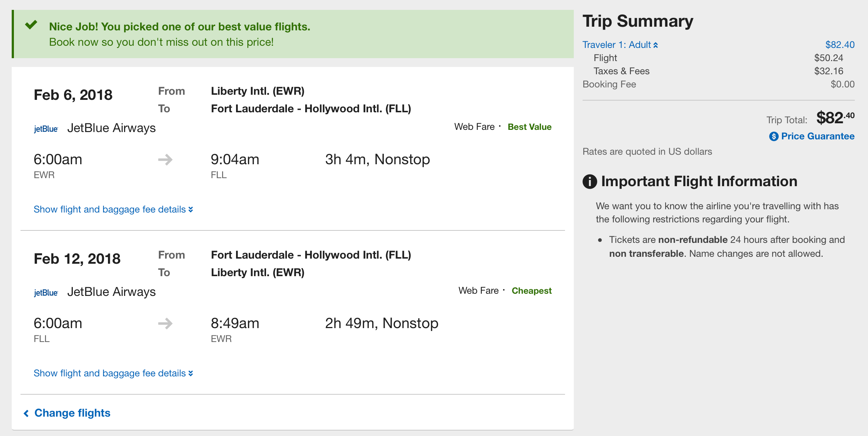The height and width of the screenshot is (436, 868).
Task: Click the JetBlue logo on Feb 12 flight
Action: [x=46, y=293]
